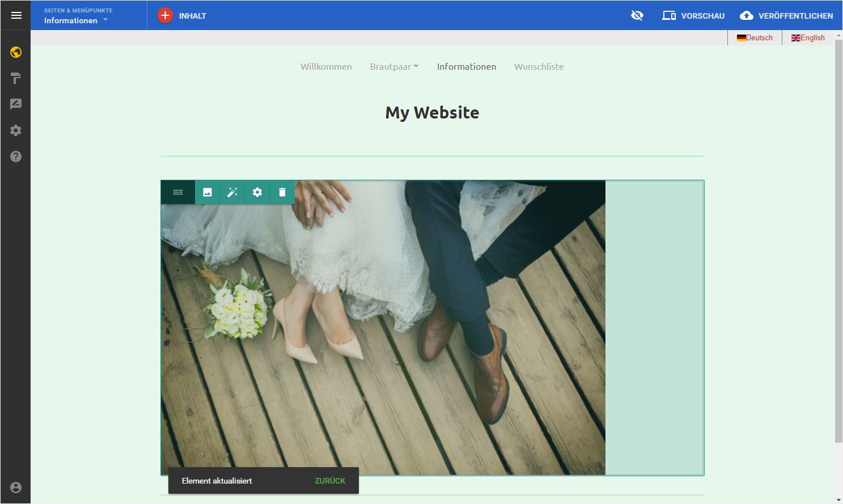This screenshot has width=843, height=504.
Task: Toggle the crossed-eye visibility icon
Action: coord(637,15)
